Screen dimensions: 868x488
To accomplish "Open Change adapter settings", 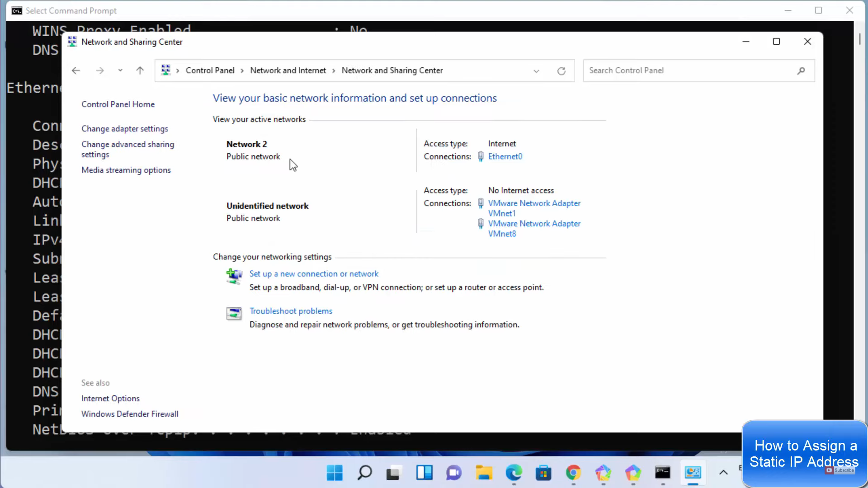I will [x=125, y=129].
